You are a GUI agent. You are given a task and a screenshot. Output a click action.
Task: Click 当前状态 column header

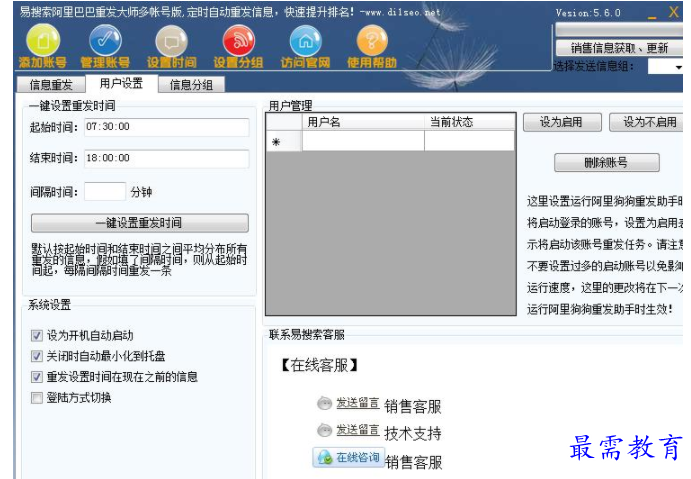470,122
